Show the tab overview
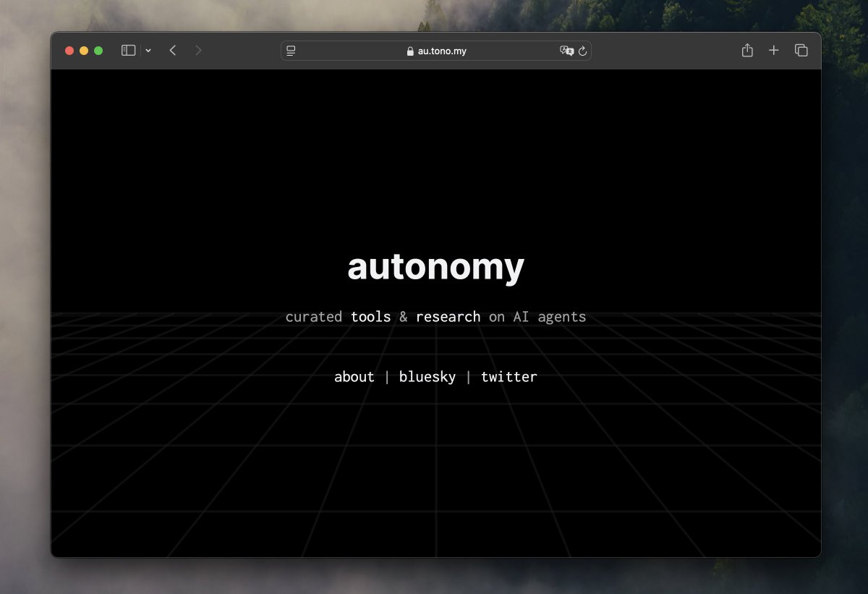 (x=801, y=51)
